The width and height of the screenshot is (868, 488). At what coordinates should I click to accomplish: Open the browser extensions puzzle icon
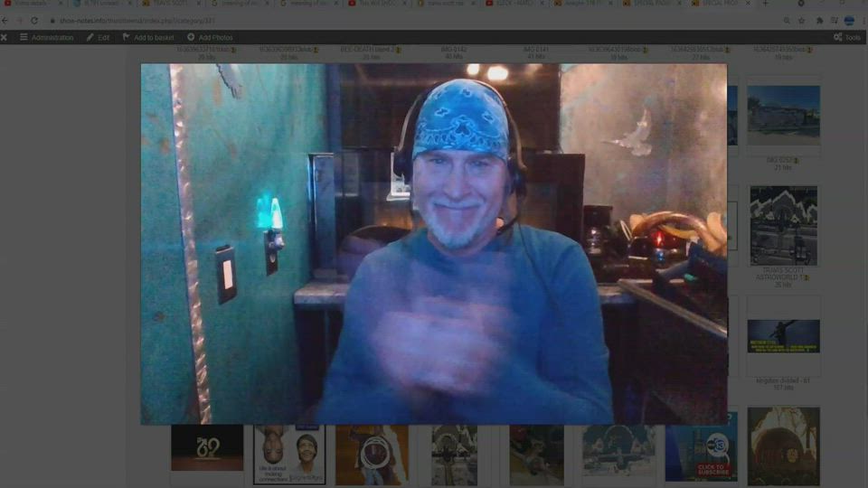pyautogui.click(x=819, y=20)
